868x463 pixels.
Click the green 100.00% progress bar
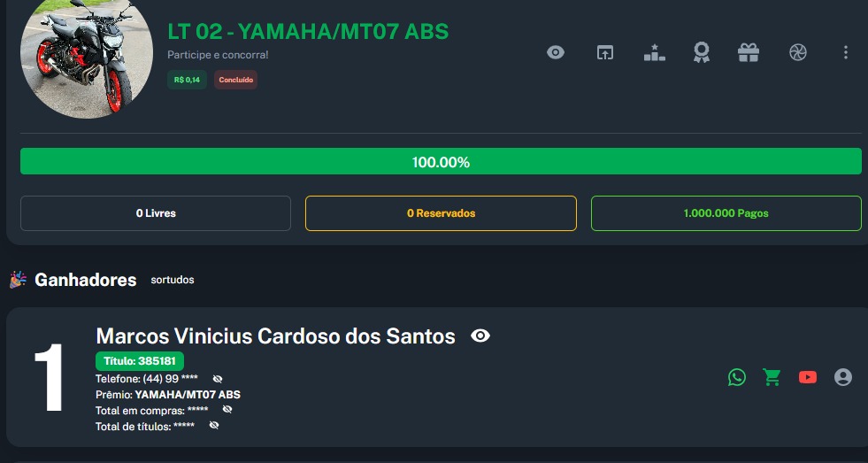[x=441, y=162]
